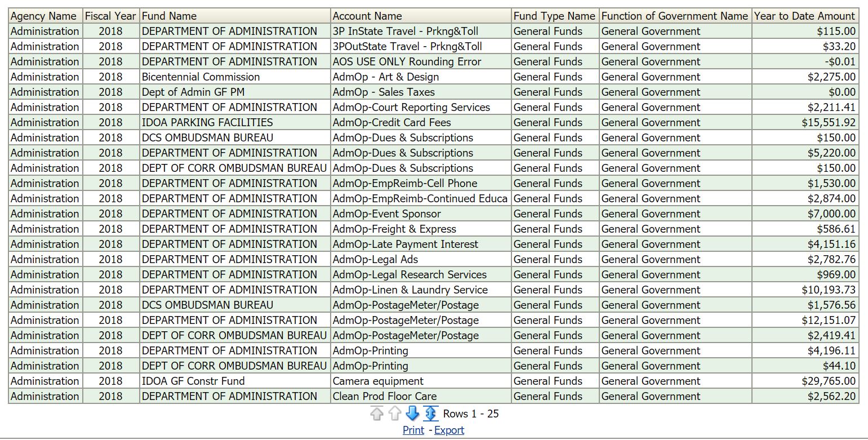Image resolution: width=868 pixels, height=440 pixels.
Task: Select the Dept of Admin GF PM cell
Action: [x=235, y=92]
